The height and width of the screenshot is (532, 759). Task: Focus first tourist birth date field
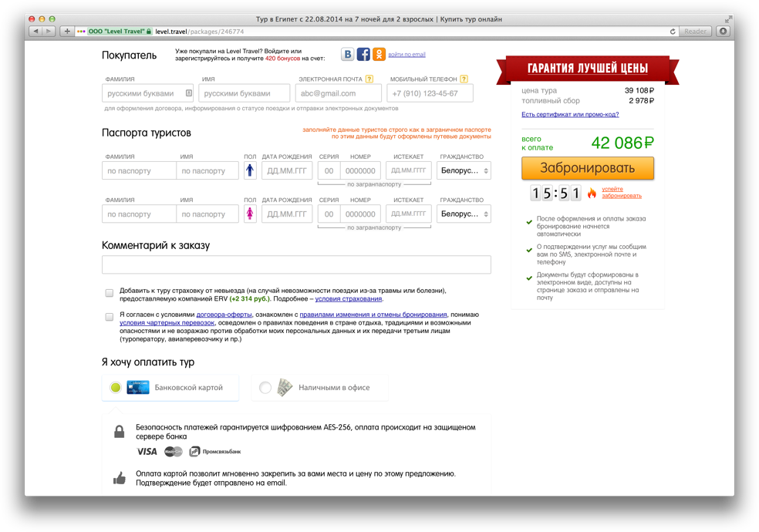click(287, 170)
